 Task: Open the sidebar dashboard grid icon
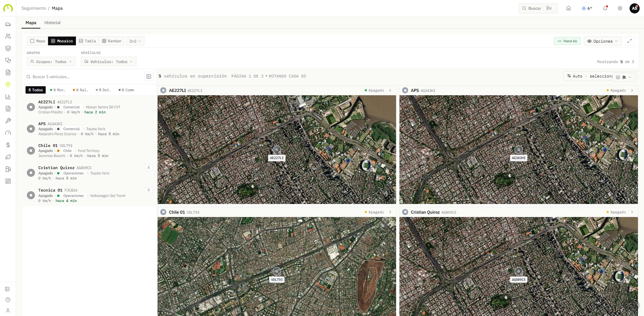8,181
